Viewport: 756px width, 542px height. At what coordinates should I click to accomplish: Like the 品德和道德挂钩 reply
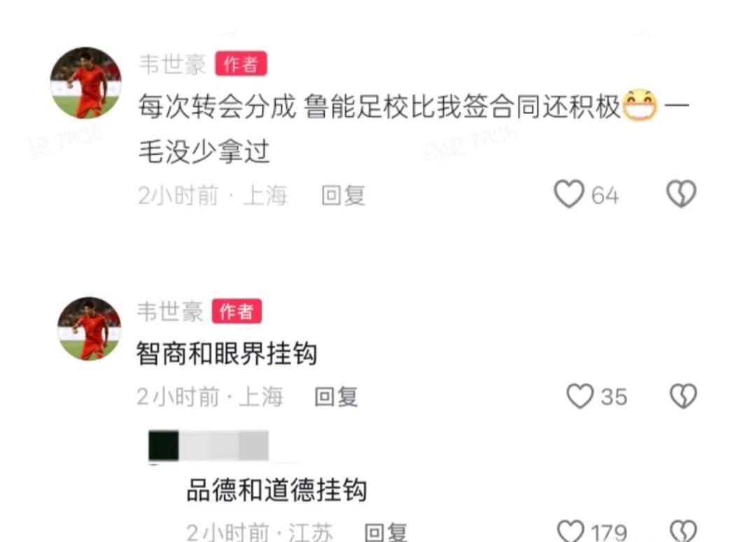[571, 530]
